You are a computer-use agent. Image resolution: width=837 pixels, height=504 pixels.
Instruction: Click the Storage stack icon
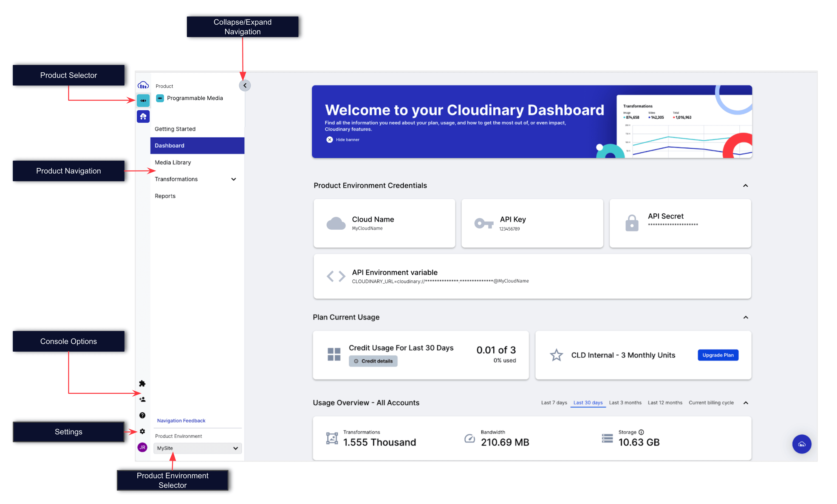607,438
